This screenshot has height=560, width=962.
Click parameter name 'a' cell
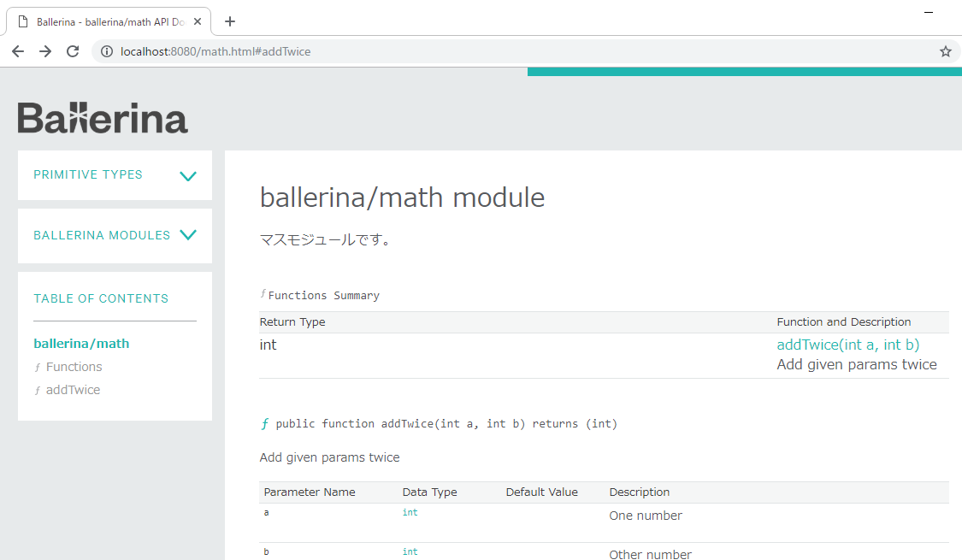point(266,513)
